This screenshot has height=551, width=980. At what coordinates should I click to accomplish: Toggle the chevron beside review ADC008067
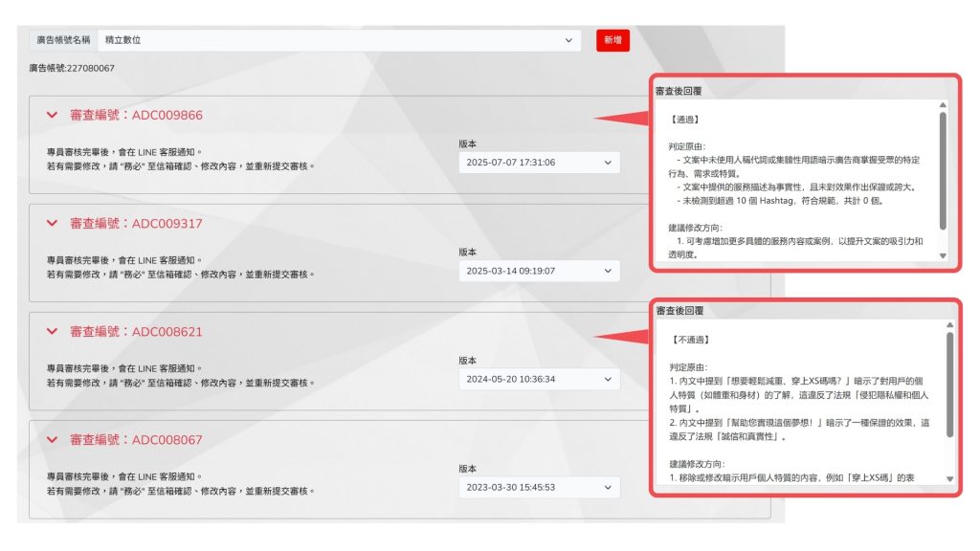point(53,439)
